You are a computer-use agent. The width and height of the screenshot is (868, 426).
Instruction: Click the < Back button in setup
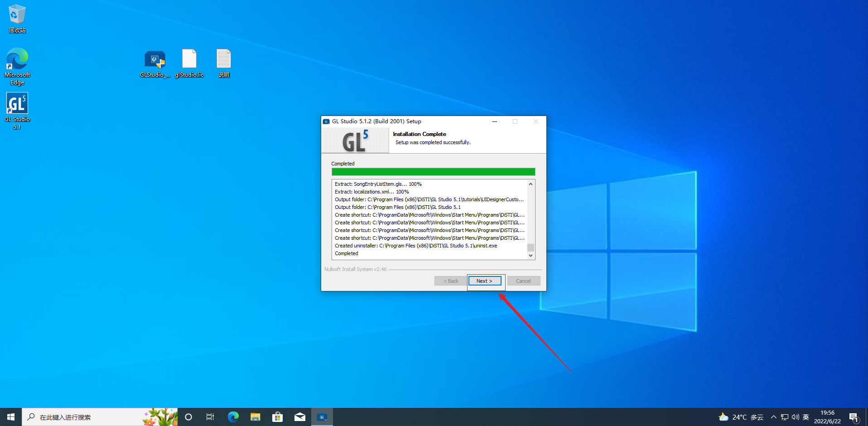click(x=451, y=281)
